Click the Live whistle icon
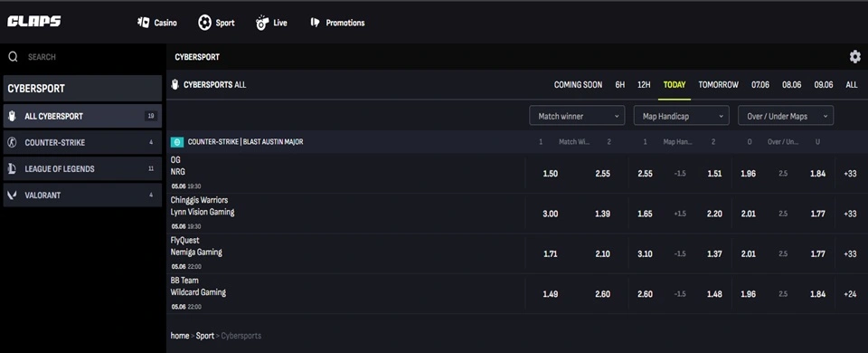 pyautogui.click(x=262, y=23)
